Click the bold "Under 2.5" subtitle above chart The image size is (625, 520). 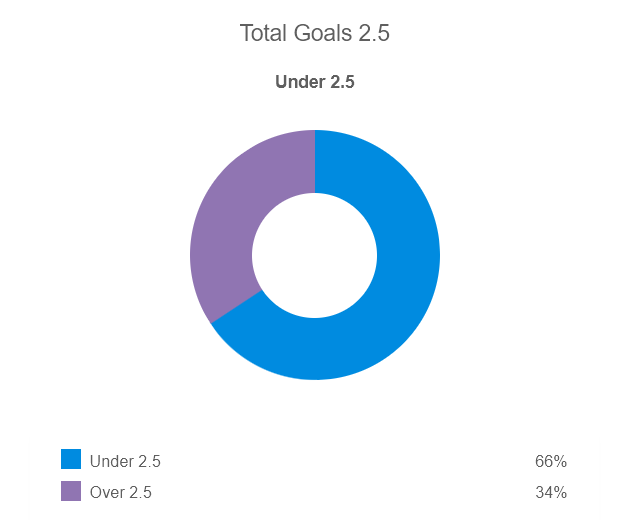point(314,83)
